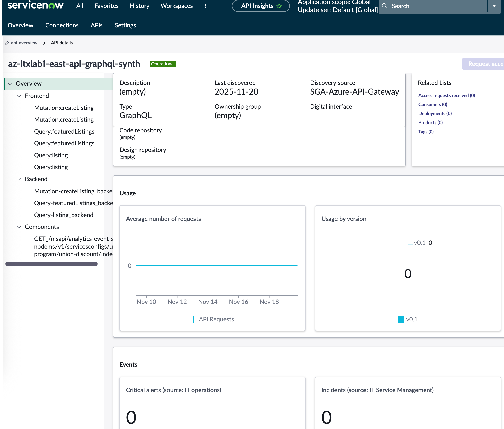Switch to the Settings tab
504x429 pixels.
click(125, 25)
